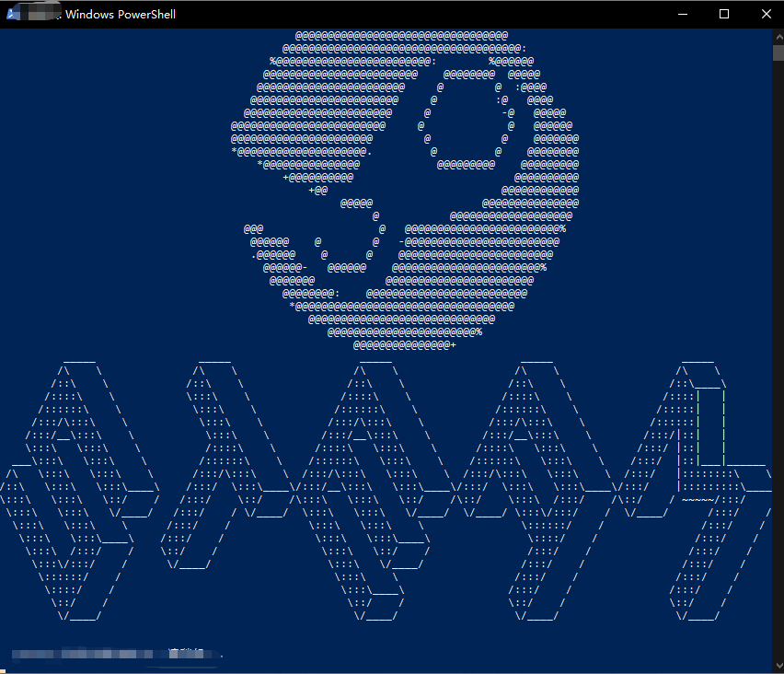Minimize the PowerShell window
Screen dimensions: 784x674
(x=683, y=14)
